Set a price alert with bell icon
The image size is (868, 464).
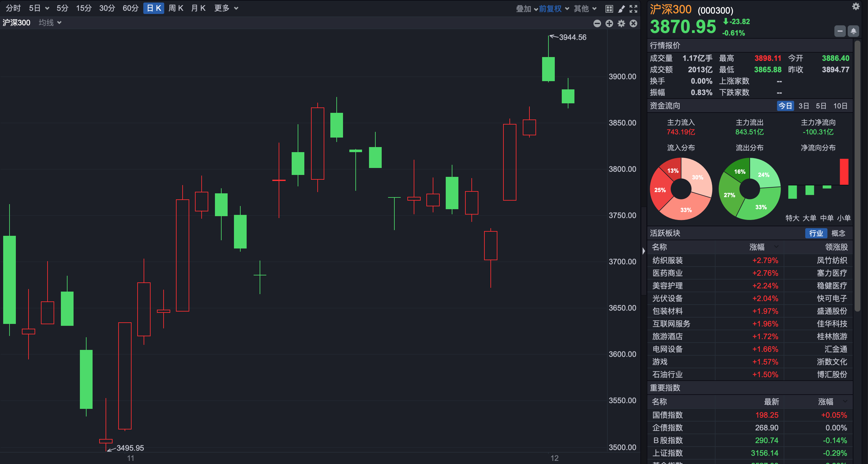click(853, 31)
